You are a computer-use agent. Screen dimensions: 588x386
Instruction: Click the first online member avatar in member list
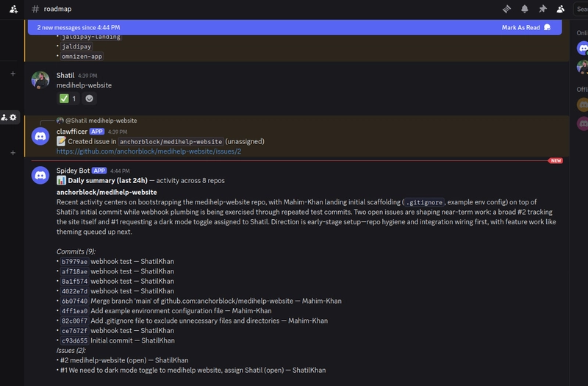point(582,48)
